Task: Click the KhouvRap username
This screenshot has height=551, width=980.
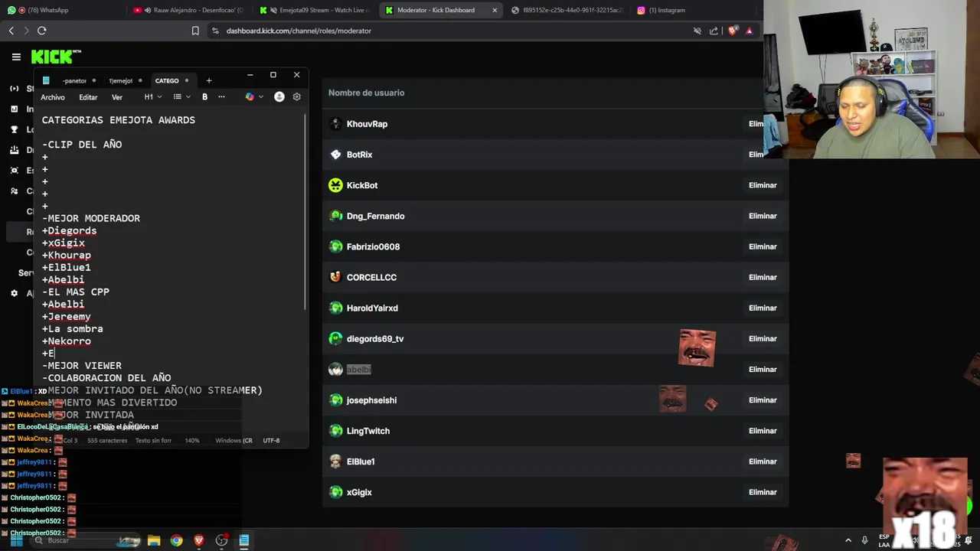Action: point(367,124)
